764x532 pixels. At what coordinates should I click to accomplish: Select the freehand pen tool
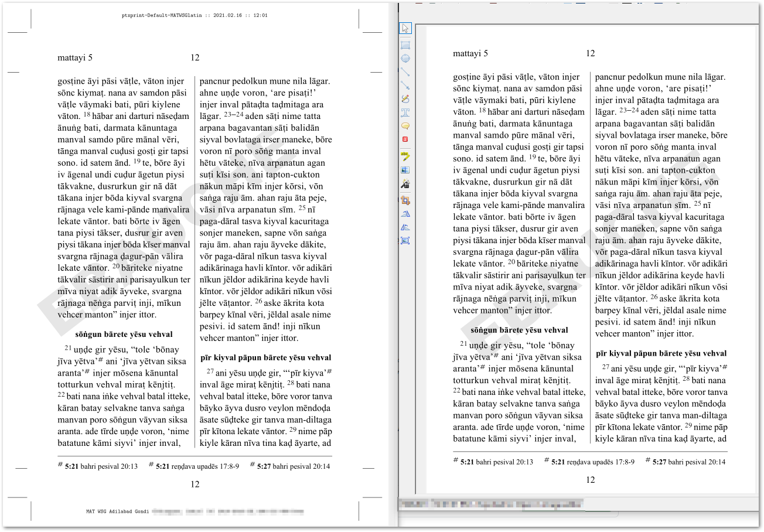click(x=405, y=100)
